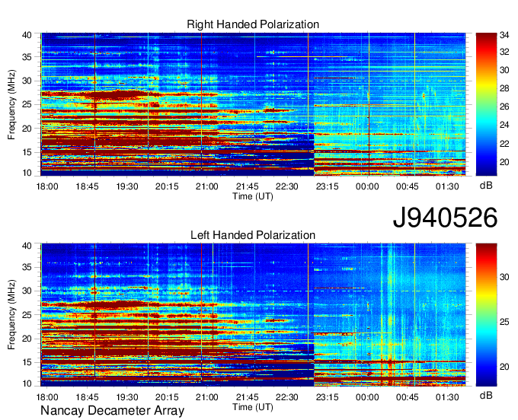Click the 35 MHz tick on the Right Handed plot

[x=27, y=57]
